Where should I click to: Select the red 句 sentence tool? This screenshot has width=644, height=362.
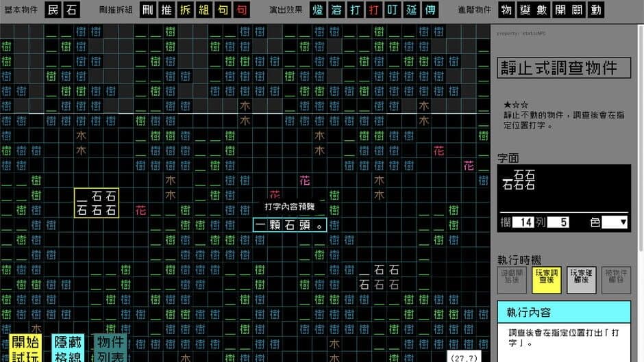coord(241,10)
